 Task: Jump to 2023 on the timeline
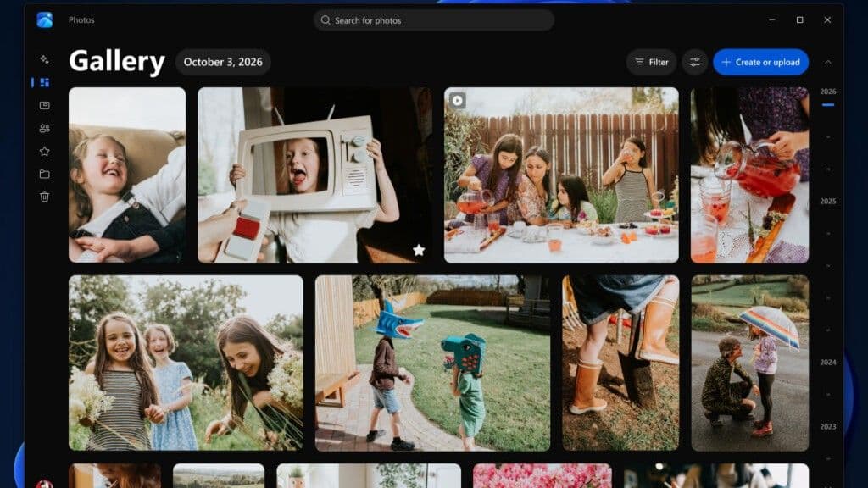tap(827, 427)
